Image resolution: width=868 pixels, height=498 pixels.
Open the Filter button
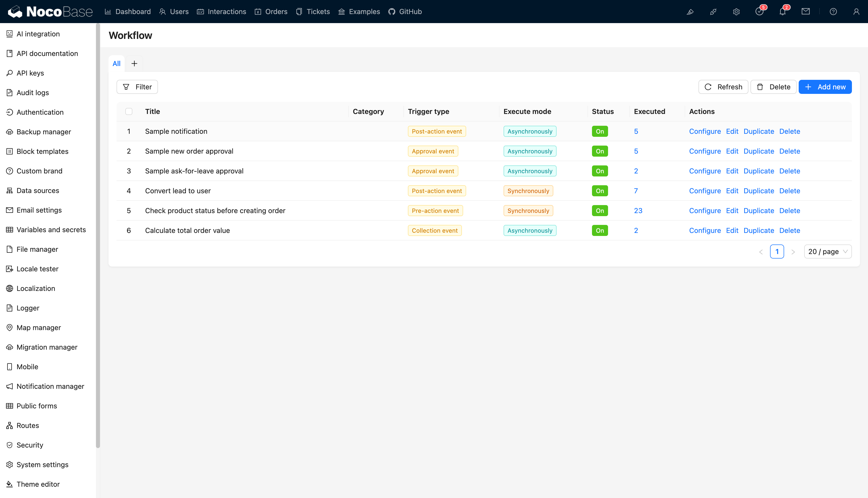(x=137, y=87)
